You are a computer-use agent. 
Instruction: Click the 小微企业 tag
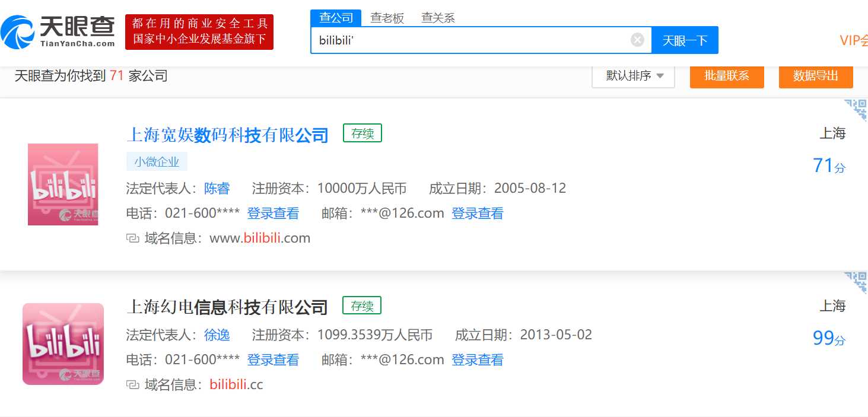[x=157, y=161]
